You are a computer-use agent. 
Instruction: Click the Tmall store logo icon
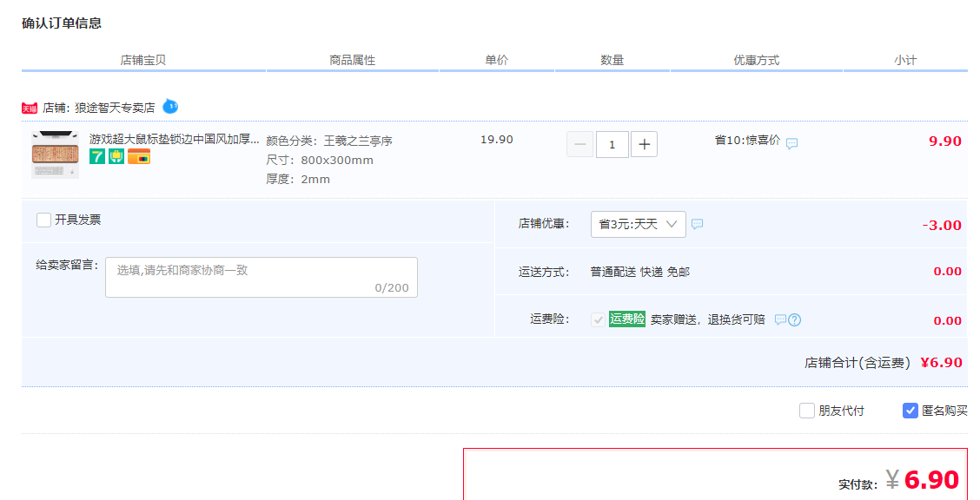click(x=30, y=108)
